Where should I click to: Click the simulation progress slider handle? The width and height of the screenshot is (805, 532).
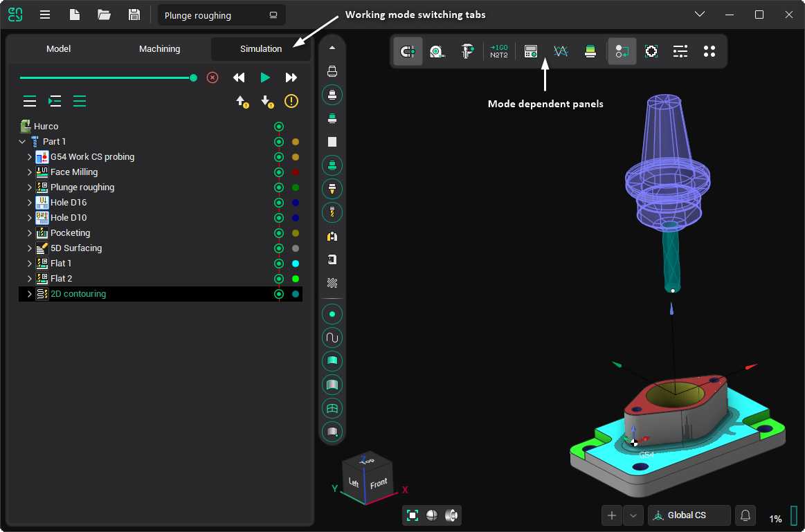193,77
